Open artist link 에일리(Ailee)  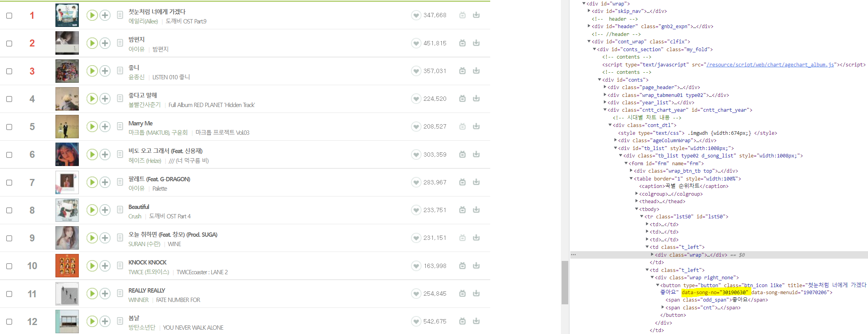pos(143,21)
